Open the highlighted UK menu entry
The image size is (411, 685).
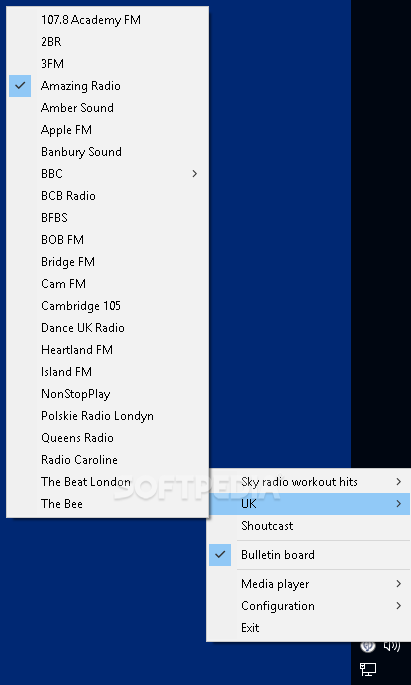[309, 504]
